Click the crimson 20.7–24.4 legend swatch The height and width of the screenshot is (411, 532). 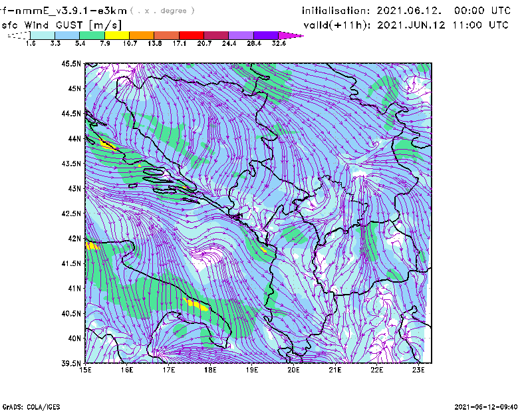pyautogui.click(x=216, y=35)
